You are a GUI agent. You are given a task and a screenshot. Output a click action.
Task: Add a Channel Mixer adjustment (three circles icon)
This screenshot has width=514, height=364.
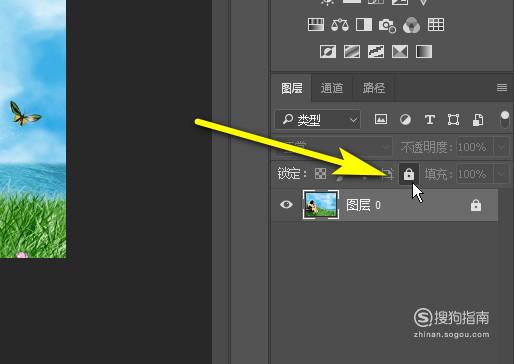(x=411, y=25)
